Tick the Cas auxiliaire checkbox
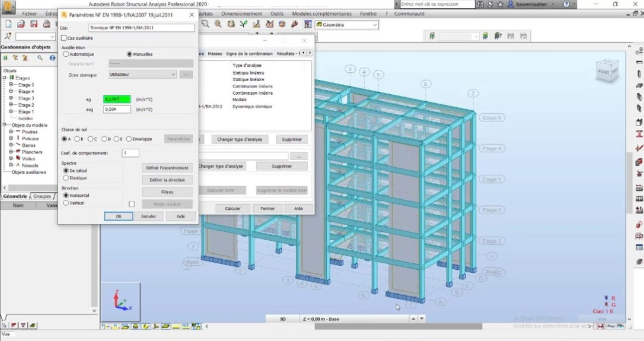 (64, 38)
